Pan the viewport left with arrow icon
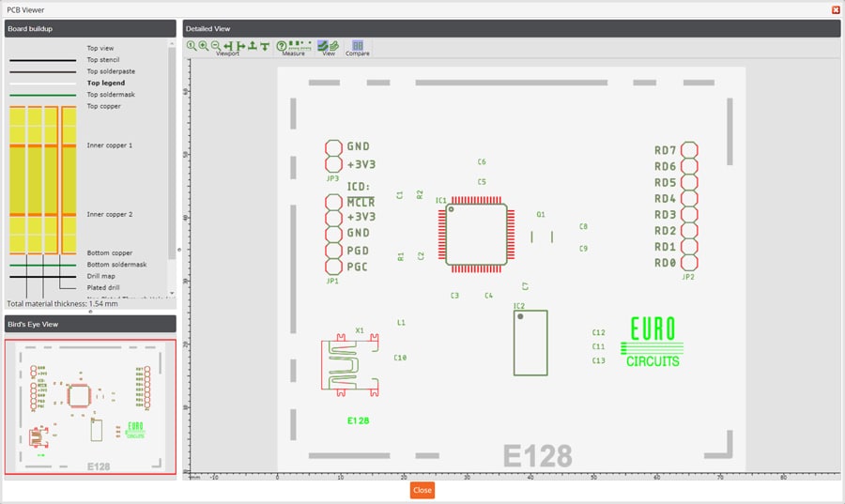 pos(228,46)
